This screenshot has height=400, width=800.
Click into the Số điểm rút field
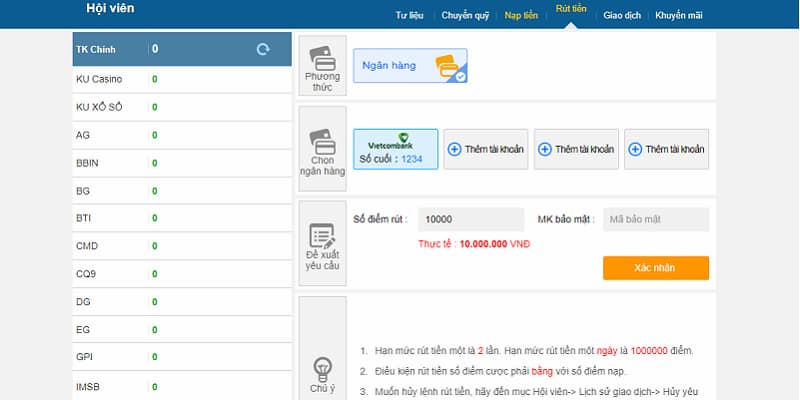(x=470, y=219)
